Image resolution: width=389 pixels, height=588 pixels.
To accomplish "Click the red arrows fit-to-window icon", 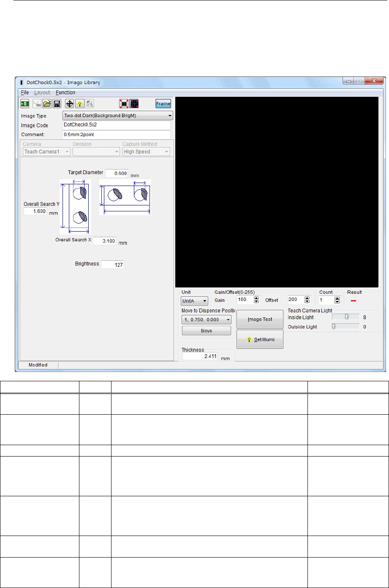I will (124, 104).
